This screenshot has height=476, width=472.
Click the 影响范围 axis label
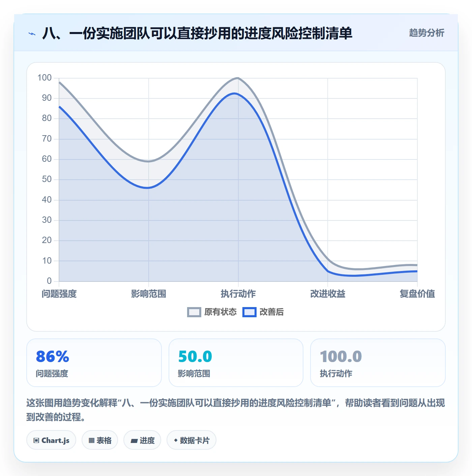point(149,294)
